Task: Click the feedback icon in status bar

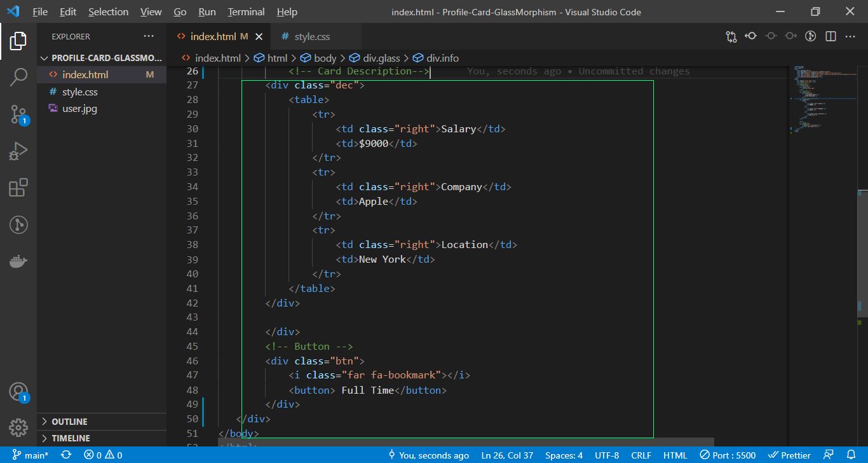Action: 829,455
